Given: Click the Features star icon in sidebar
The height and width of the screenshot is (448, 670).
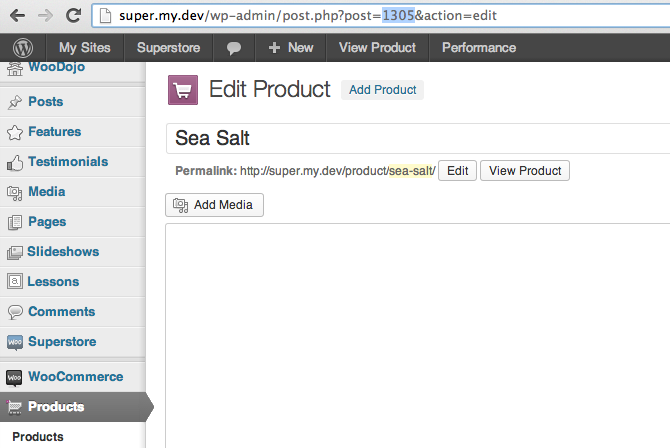Looking at the screenshot, I should pos(15,132).
